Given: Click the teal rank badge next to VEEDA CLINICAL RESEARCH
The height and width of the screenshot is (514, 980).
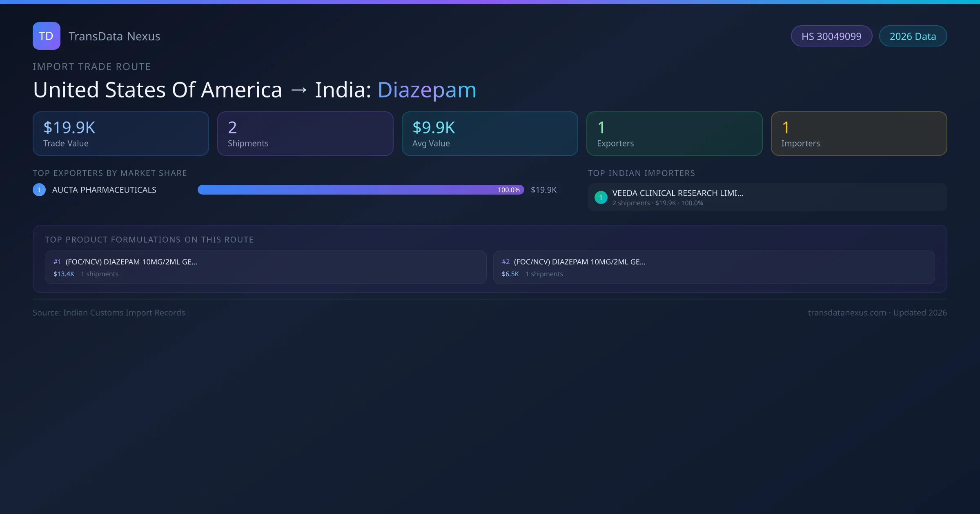Looking at the screenshot, I should 601,197.
